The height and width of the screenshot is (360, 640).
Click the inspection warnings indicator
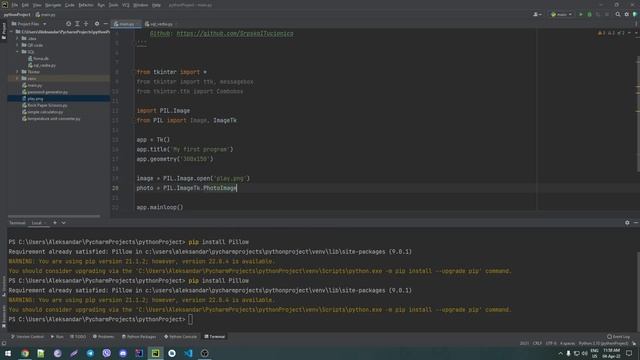tap(611, 33)
